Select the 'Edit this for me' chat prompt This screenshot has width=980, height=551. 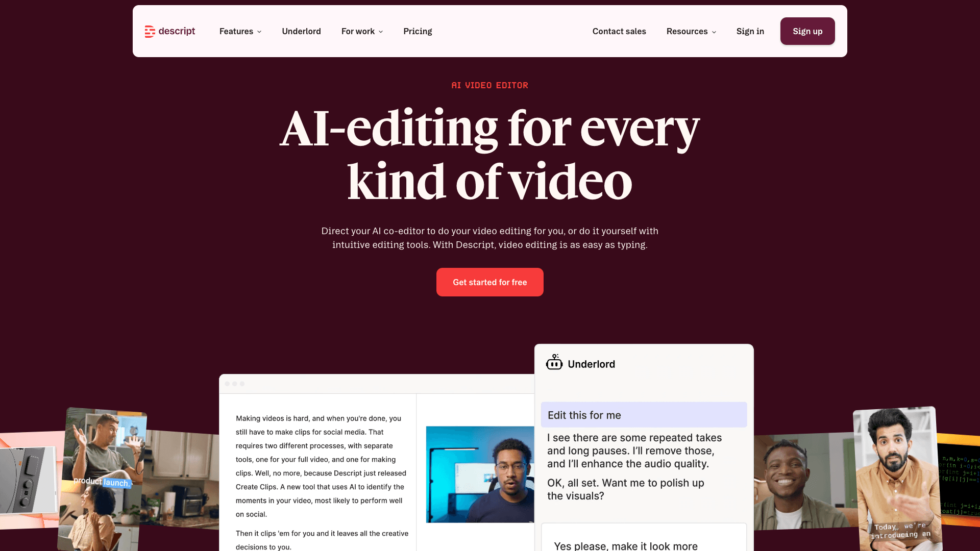[x=644, y=415]
